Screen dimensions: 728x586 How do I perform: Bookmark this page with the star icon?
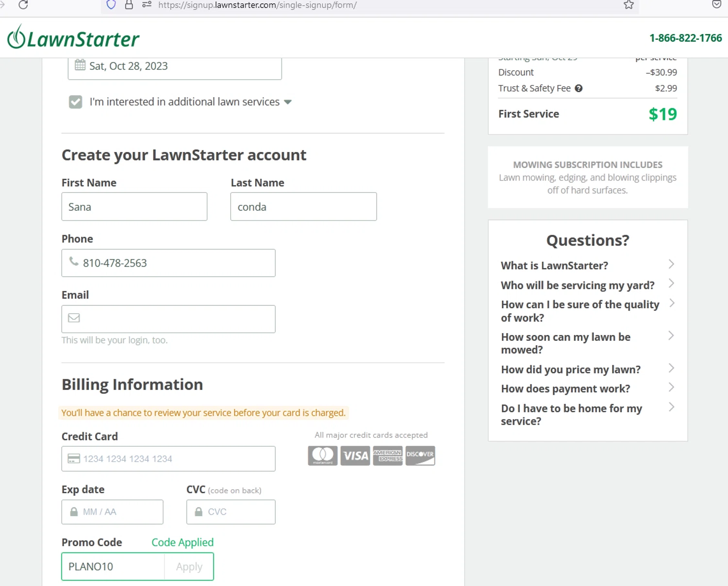pyautogui.click(x=629, y=5)
